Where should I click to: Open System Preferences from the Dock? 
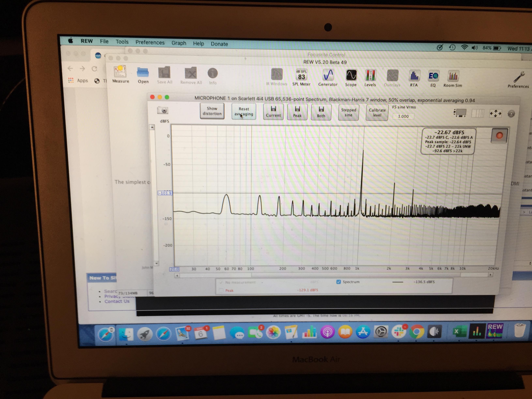[x=381, y=332]
